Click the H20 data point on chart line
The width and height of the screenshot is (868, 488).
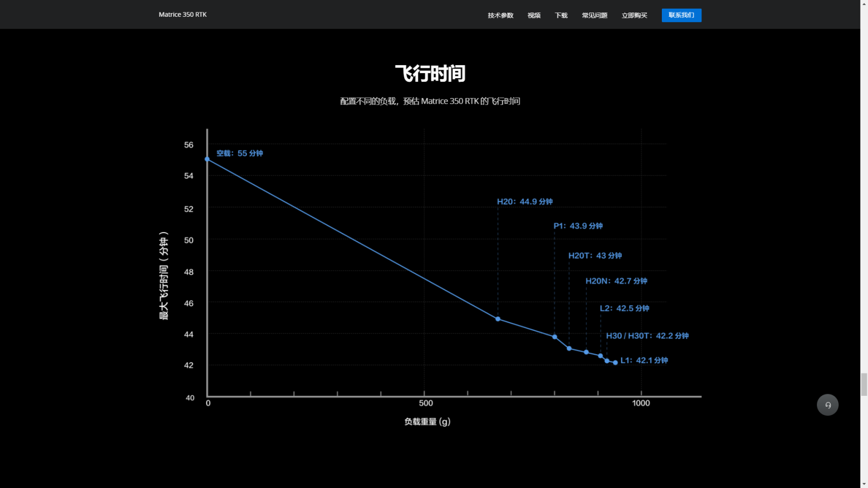click(498, 319)
